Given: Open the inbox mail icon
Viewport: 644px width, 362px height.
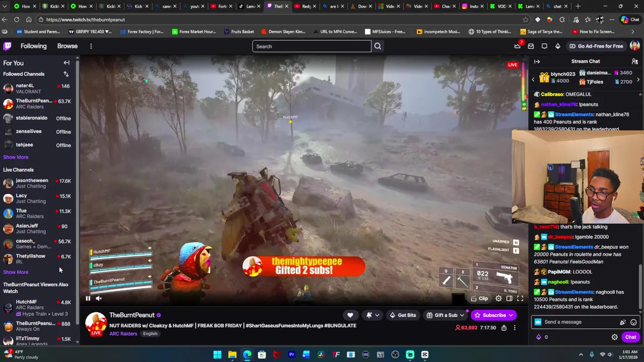Looking at the screenshot, I should (531, 46).
